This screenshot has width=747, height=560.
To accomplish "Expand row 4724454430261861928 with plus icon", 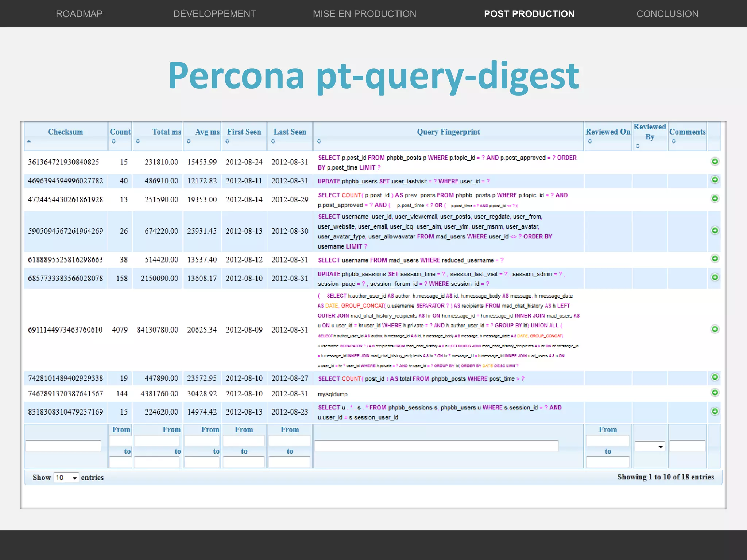I will click(715, 198).
